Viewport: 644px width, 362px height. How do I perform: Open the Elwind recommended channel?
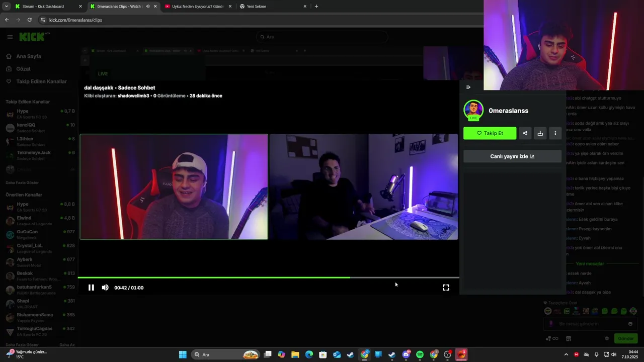click(x=40, y=221)
